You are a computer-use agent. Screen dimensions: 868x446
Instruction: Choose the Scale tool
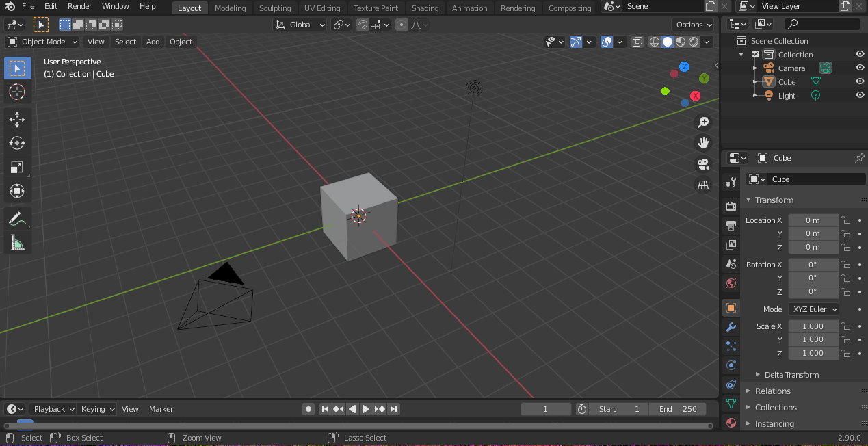coord(17,167)
